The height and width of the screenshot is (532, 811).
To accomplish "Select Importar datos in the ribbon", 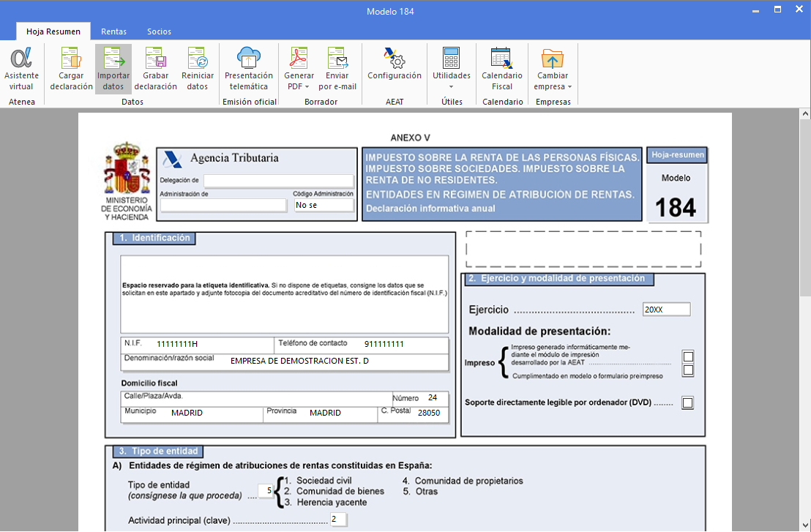I will (x=113, y=69).
